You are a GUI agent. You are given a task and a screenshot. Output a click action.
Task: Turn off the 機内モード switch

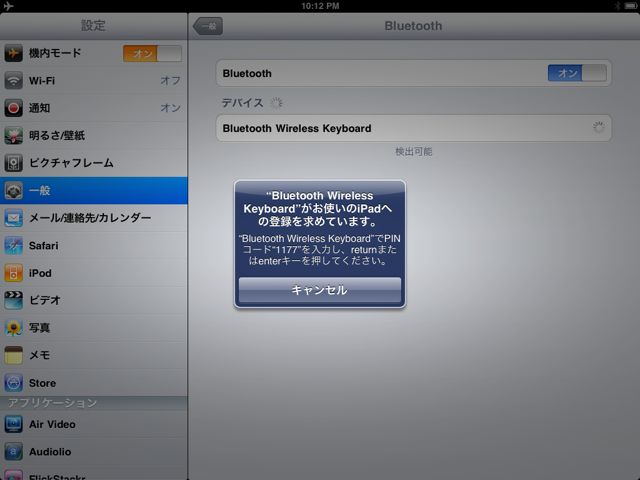point(152,53)
